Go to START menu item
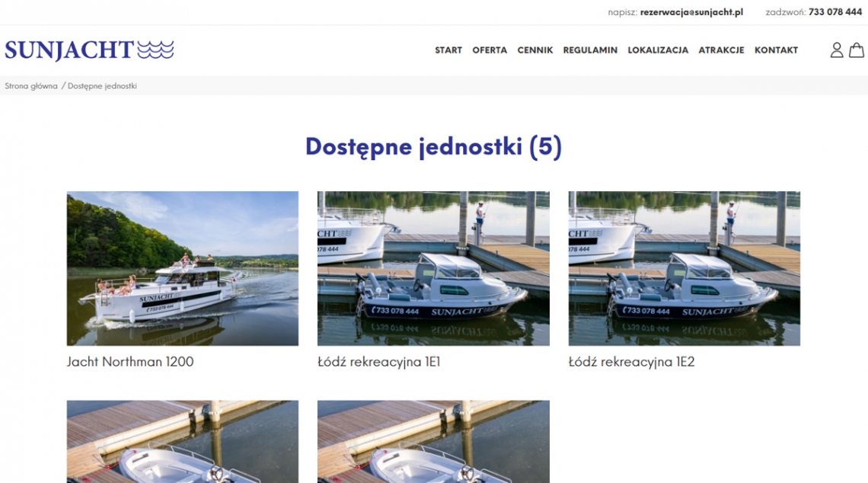Screen dimensions: 868x483 [x=448, y=50]
